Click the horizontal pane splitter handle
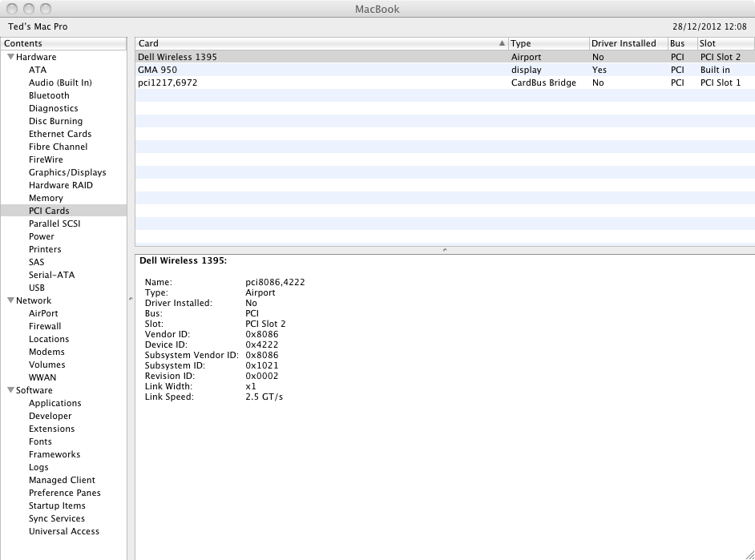Screen dimensions: 755x560 click(x=445, y=250)
